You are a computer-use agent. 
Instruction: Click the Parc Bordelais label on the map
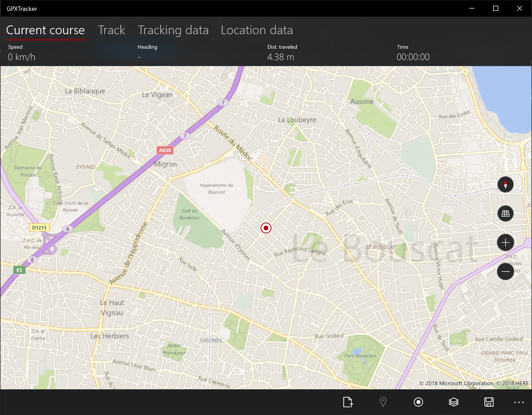click(x=360, y=356)
